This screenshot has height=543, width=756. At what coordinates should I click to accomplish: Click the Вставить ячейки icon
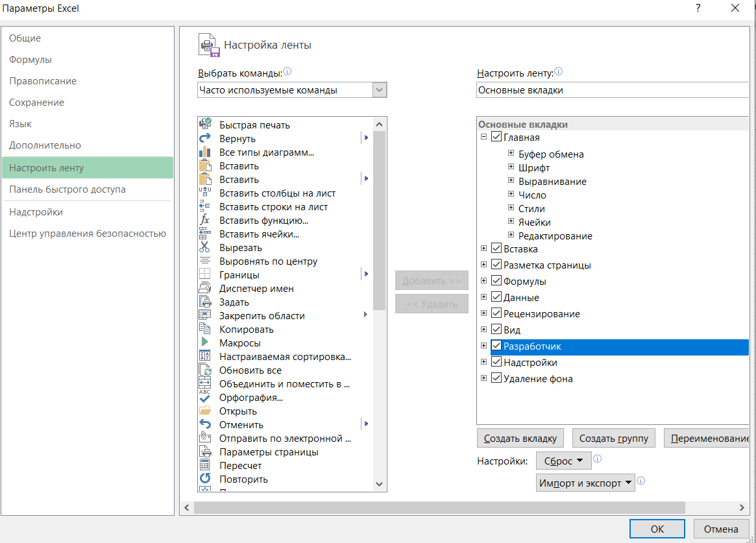pos(206,234)
